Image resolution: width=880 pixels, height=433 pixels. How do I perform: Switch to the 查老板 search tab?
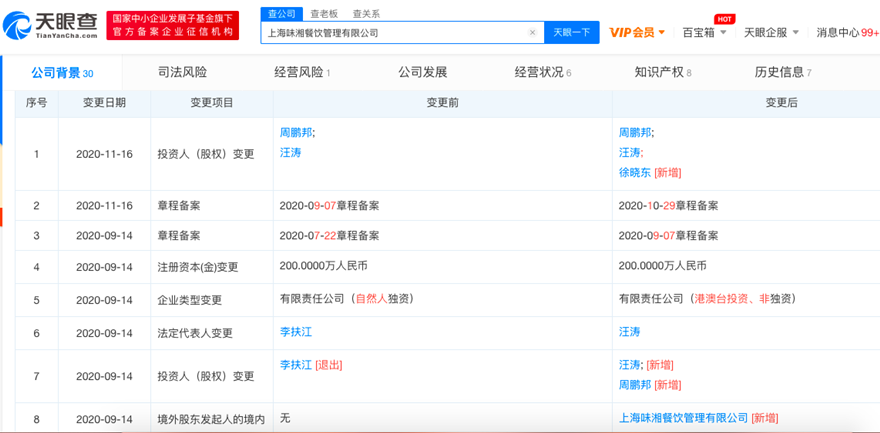[x=324, y=13]
